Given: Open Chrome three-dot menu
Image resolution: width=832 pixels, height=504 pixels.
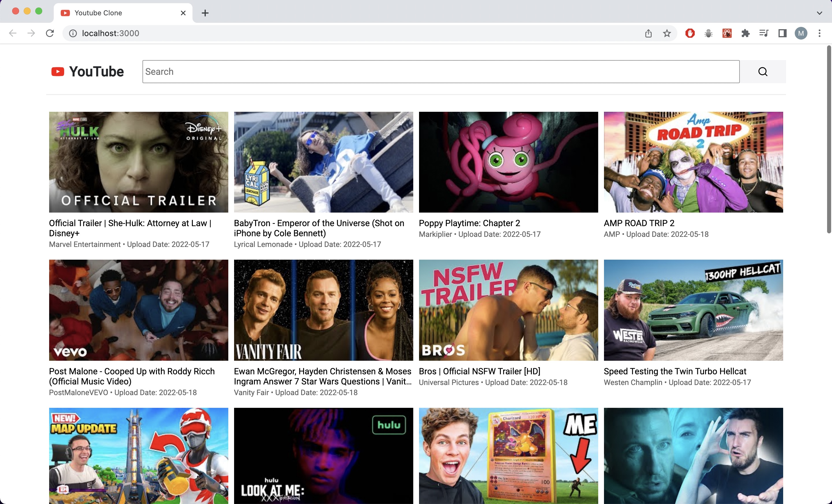Looking at the screenshot, I should 820,33.
